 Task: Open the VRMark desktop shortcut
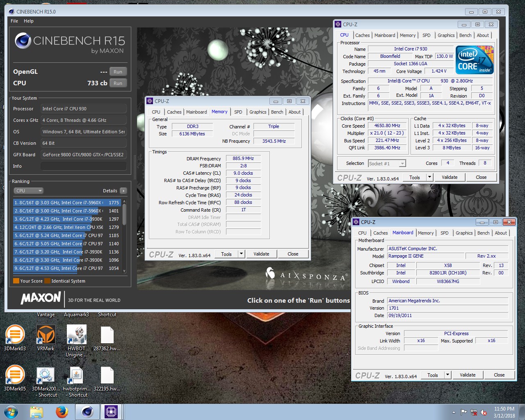click(46, 338)
